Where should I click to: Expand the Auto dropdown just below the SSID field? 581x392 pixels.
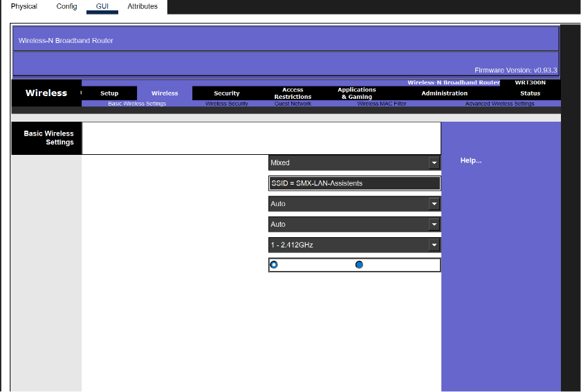coord(355,204)
